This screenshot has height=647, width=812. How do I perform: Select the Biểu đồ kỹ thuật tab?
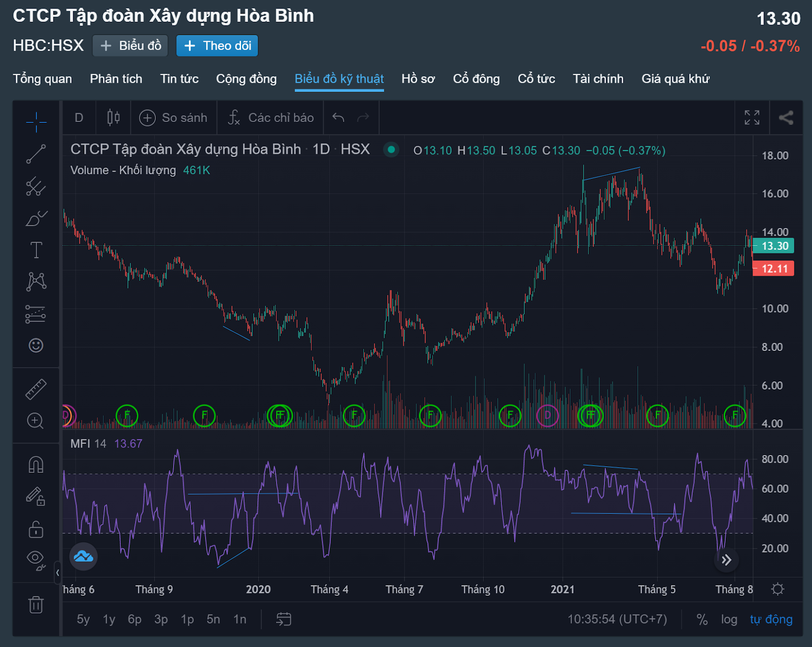(340, 79)
